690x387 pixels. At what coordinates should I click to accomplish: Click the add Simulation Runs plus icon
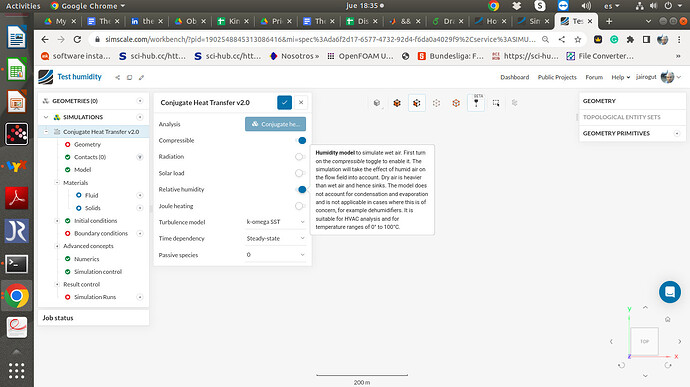point(140,297)
